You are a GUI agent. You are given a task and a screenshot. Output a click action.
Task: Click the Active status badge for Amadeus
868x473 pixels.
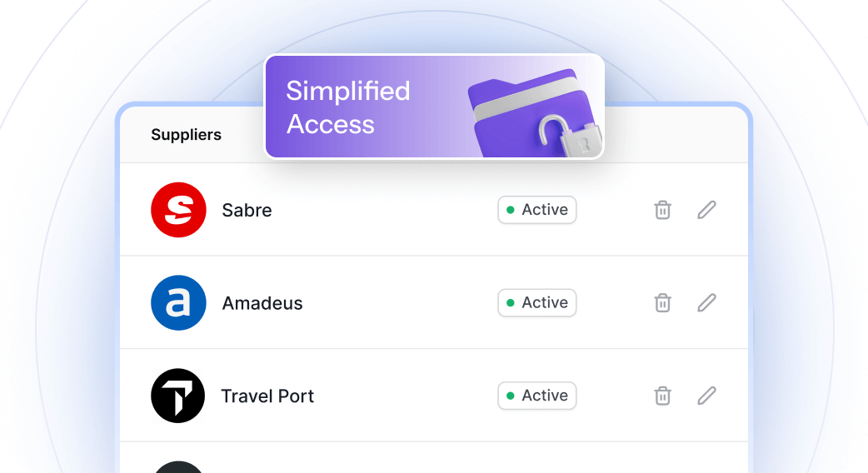pyautogui.click(x=537, y=303)
